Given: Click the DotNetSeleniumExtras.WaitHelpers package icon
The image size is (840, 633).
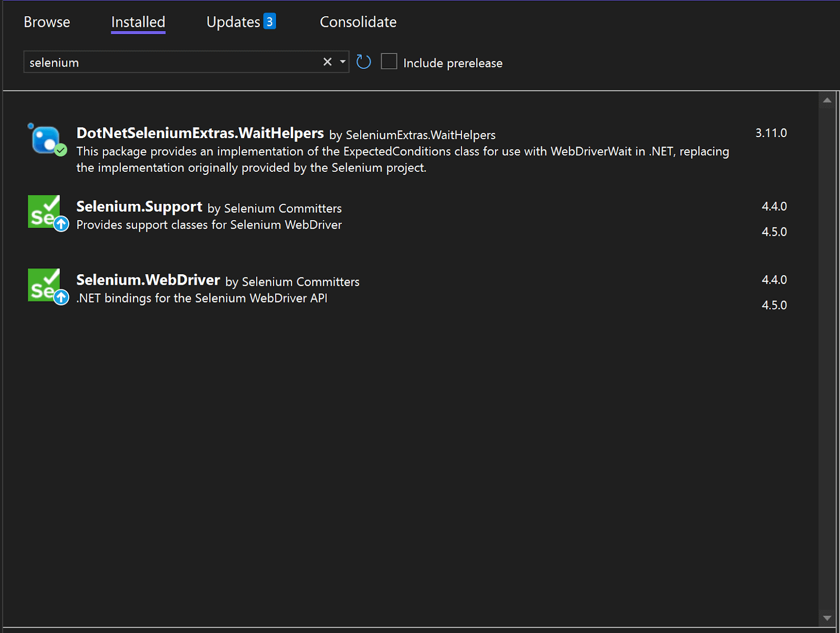Looking at the screenshot, I should pos(46,139).
